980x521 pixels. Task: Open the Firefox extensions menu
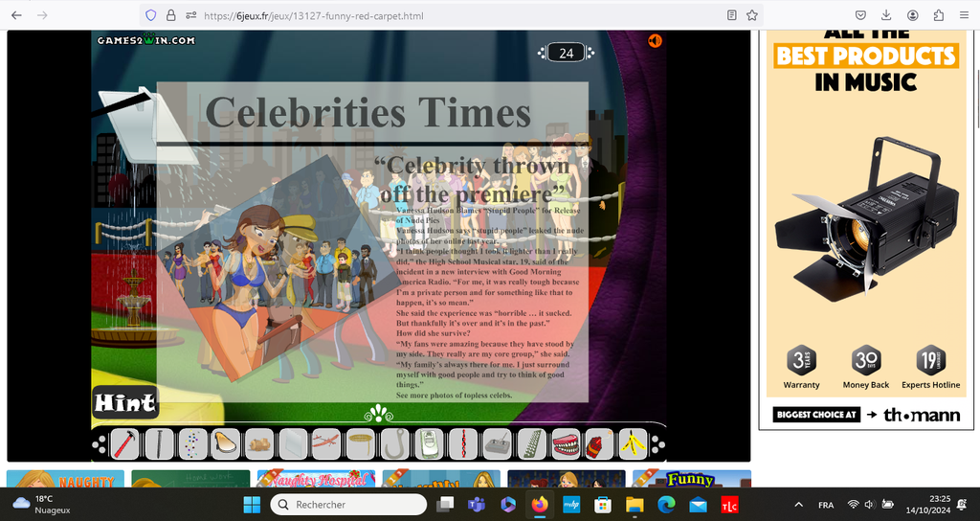pyautogui.click(x=938, y=15)
